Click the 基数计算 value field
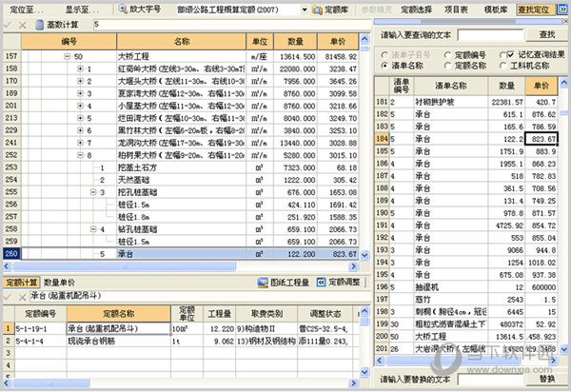The width and height of the screenshot is (571, 392). [x=232, y=25]
